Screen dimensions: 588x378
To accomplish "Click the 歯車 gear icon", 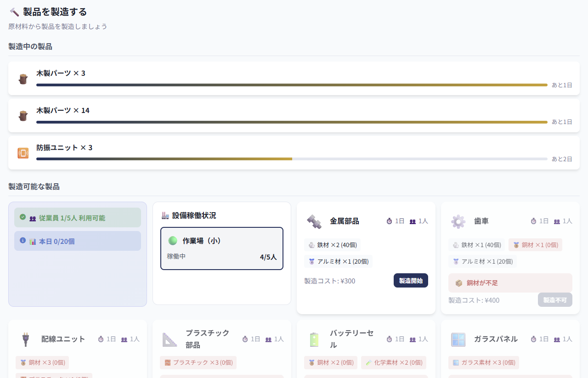I will point(458,221).
